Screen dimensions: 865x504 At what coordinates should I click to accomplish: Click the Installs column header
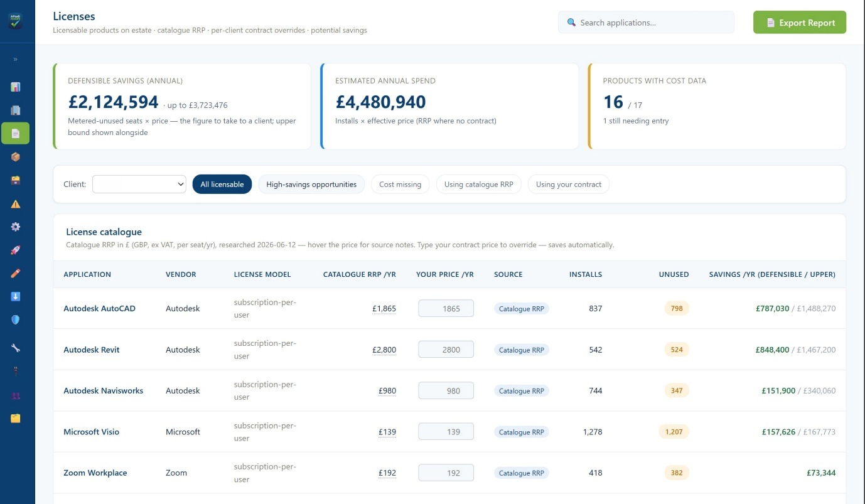pos(586,274)
